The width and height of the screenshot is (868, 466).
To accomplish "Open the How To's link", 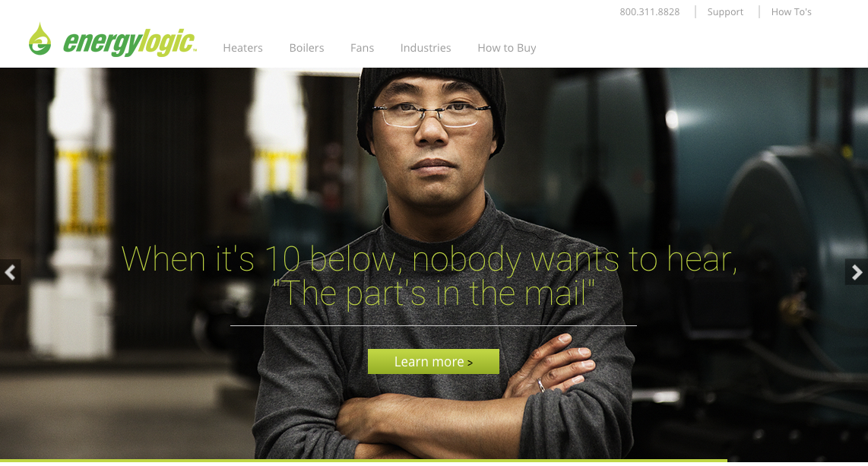I will (791, 12).
